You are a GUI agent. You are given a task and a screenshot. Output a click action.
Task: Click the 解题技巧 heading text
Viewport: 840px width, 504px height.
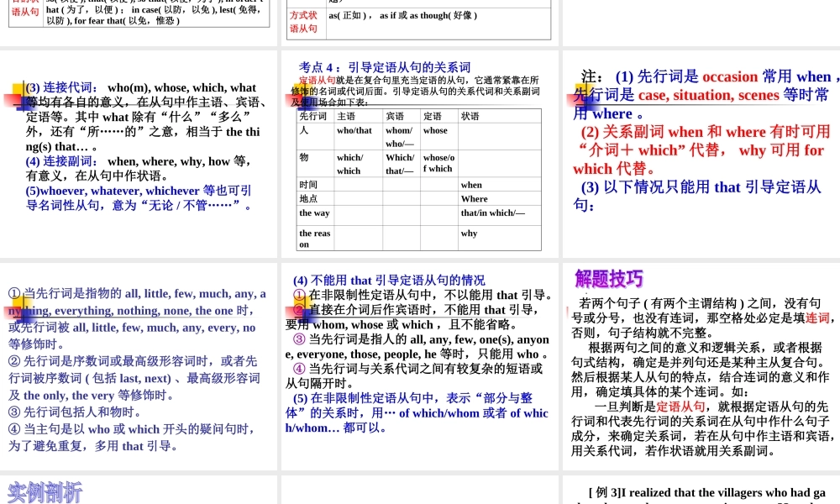(x=609, y=279)
